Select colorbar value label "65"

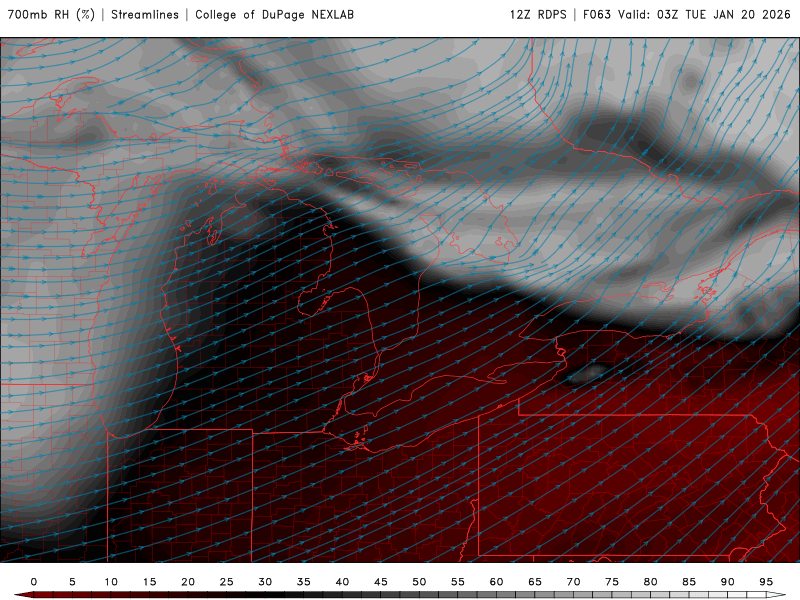pyautogui.click(x=535, y=582)
